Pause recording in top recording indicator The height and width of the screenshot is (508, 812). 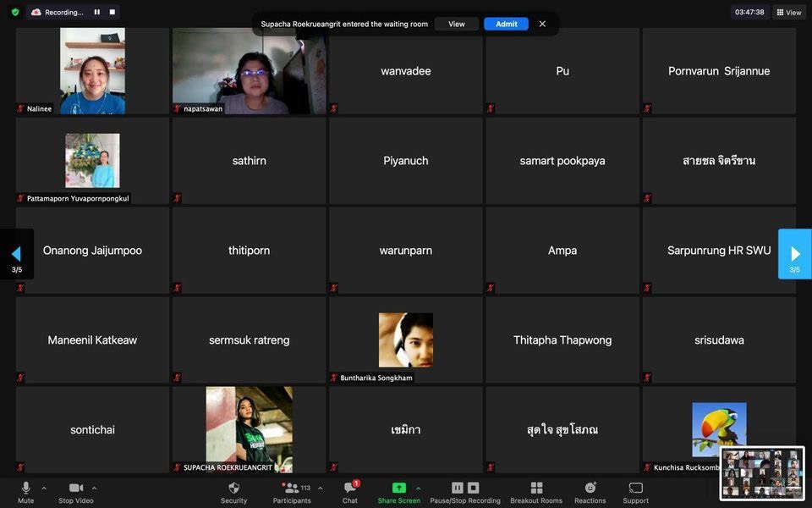(x=96, y=12)
